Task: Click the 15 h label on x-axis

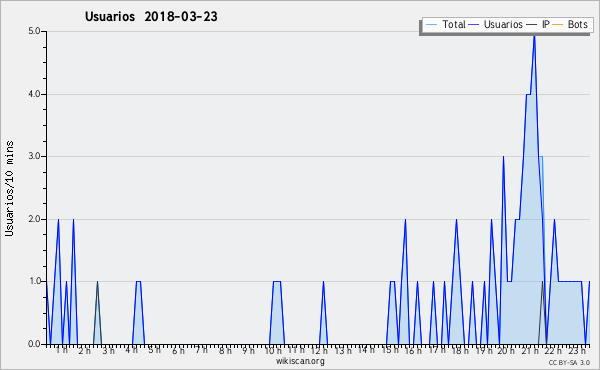Action: (x=390, y=350)
